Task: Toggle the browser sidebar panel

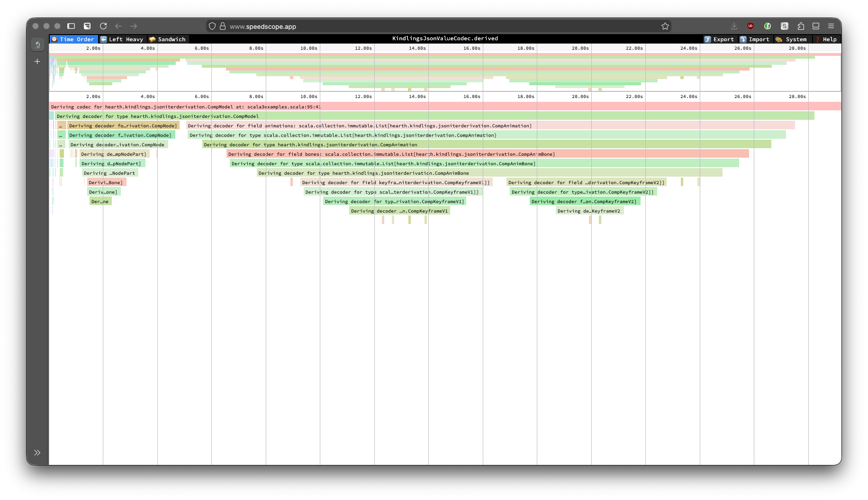Action: (x=71, y=27)
